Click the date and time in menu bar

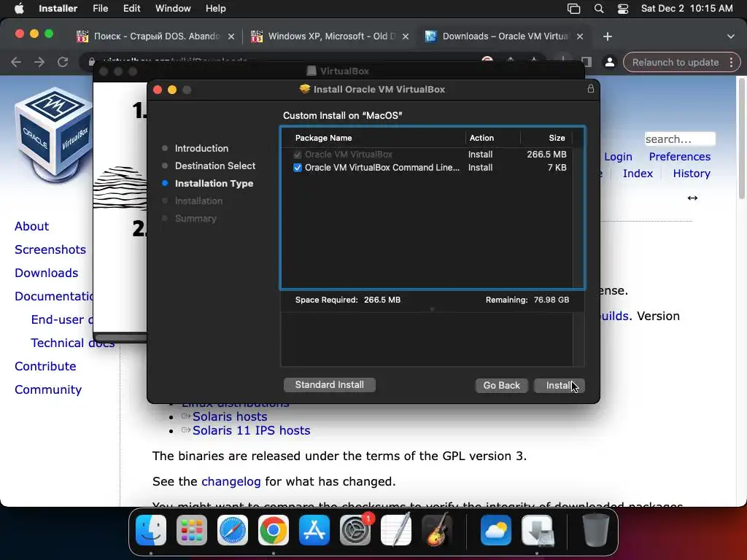click(686, 9)
